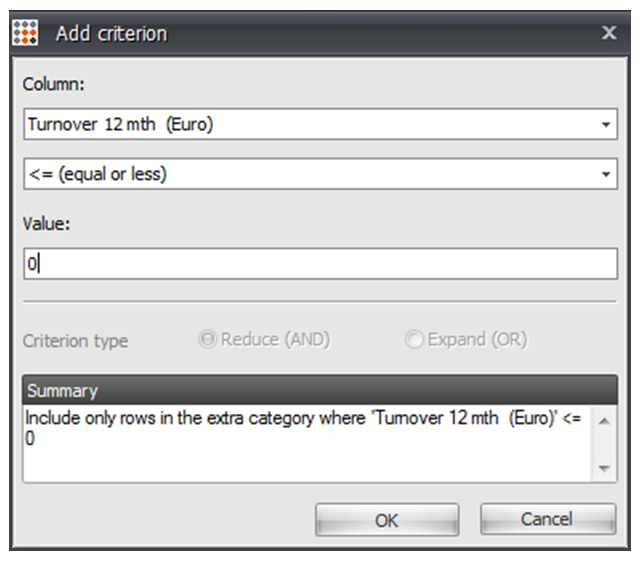Click the <= (equal or less) field
642x563 pixels.
pyautogui.click(x=321, y=174)
